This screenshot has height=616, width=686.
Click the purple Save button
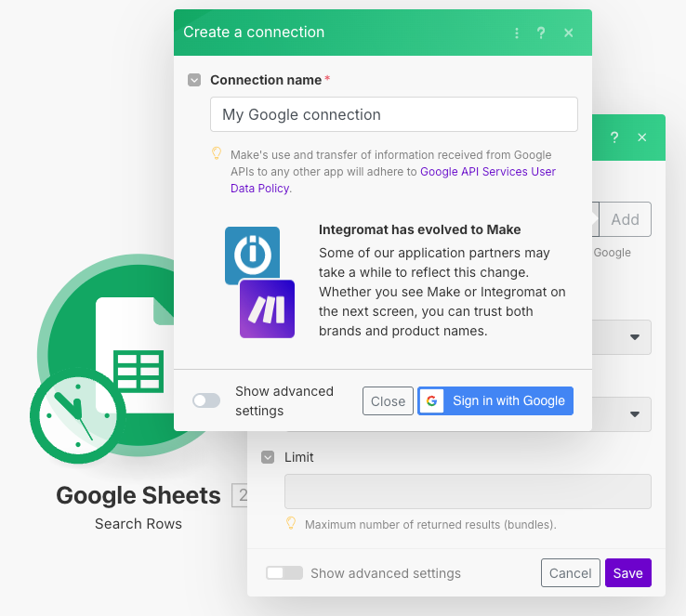coord(628,572)
